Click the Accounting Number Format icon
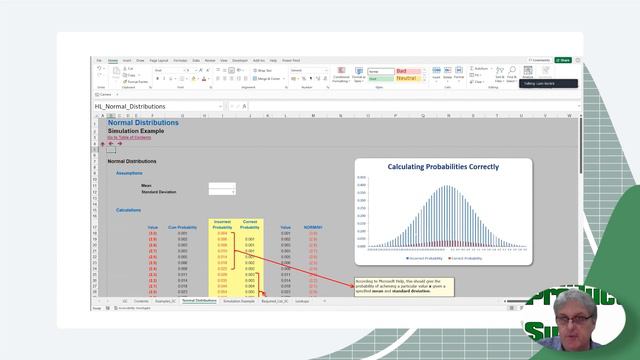Image resolution: width=640 pixels, height=360 pixels. tap(293, 78)
